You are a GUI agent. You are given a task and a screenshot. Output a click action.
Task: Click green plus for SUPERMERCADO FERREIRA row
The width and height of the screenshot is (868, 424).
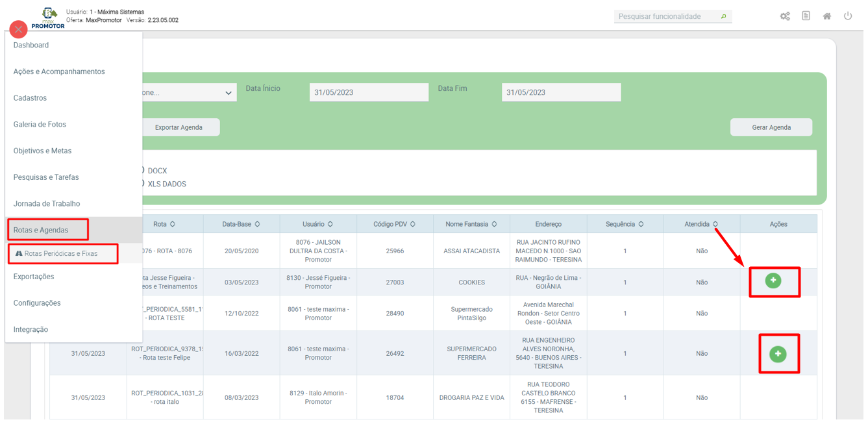[778, 354]
